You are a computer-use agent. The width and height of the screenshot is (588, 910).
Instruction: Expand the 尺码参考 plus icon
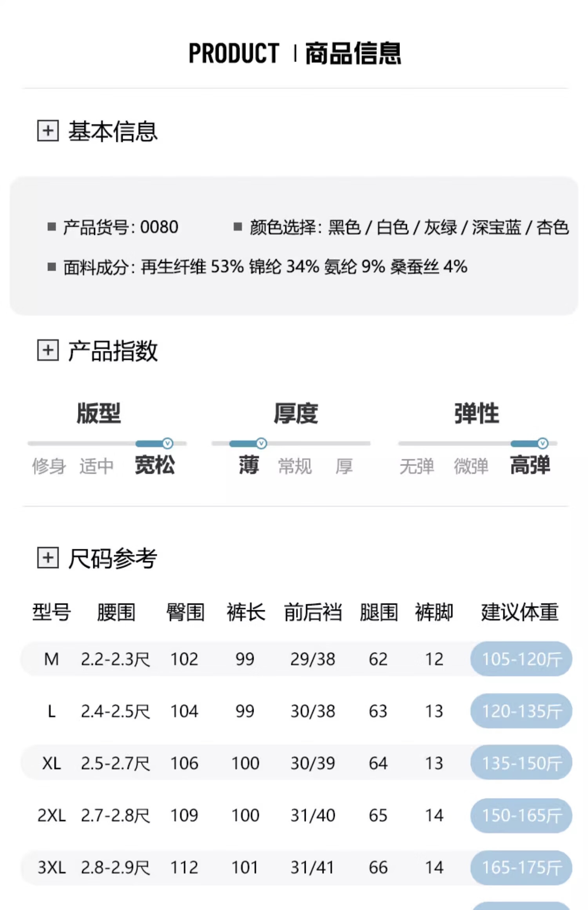pos(48,558)
